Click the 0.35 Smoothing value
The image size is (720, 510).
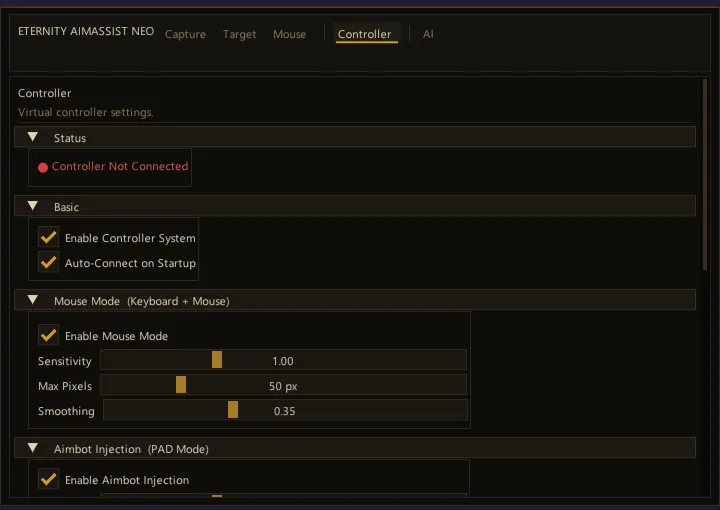pos(284,411)
